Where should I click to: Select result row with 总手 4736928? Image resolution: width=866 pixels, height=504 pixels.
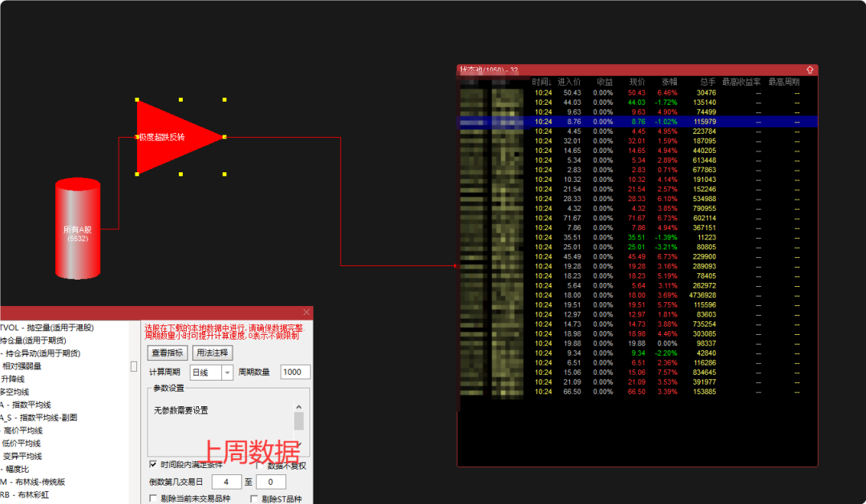(x=638, y=296)
